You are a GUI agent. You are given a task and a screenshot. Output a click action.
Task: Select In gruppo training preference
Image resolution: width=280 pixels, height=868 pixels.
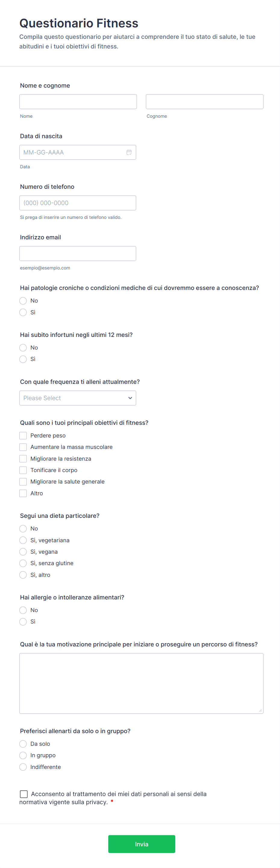click(23, 755)
